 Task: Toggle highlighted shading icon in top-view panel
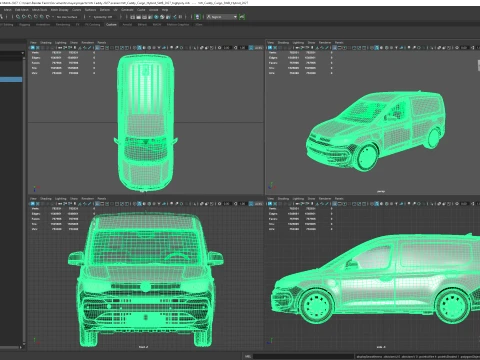click(139, 48)
